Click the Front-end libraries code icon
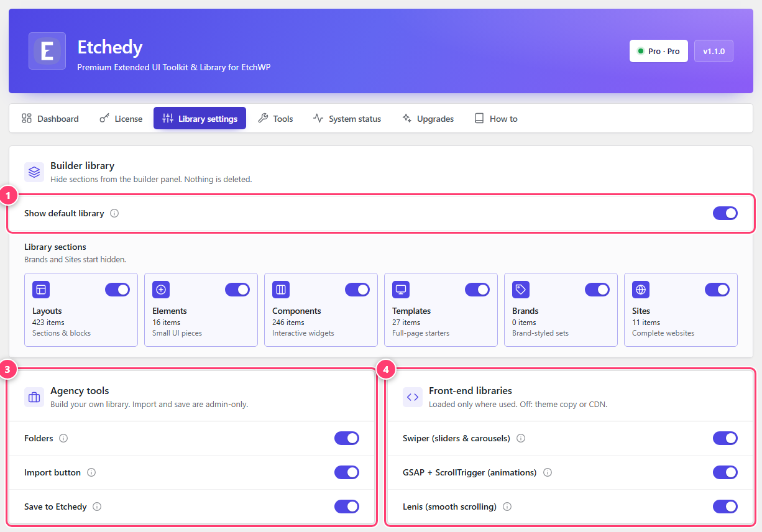This screenshot has height=532, width=762. (x=413, y=397)
